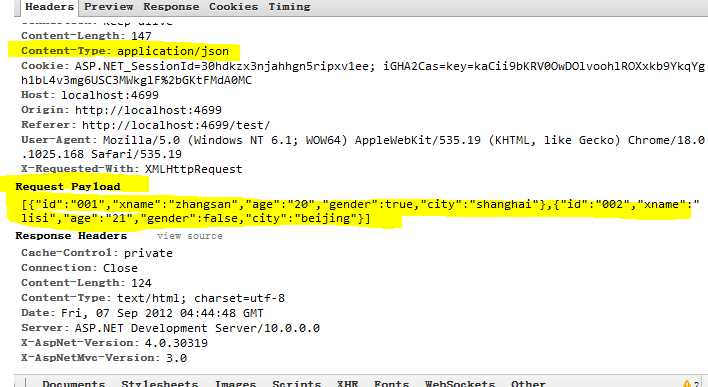
Task: Filter network requests by XHR
Action: (x=347, y=383)
